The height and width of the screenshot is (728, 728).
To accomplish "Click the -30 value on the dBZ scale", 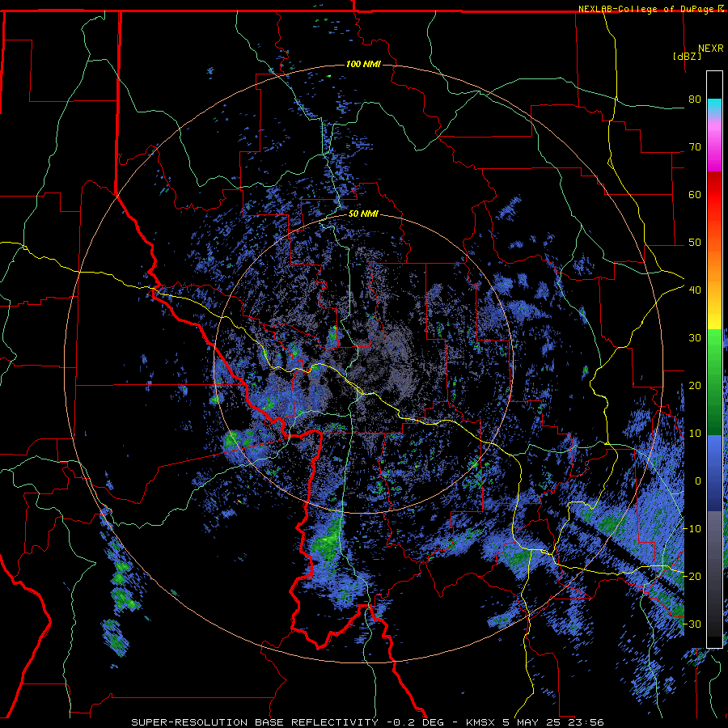I will pos(692,624).
